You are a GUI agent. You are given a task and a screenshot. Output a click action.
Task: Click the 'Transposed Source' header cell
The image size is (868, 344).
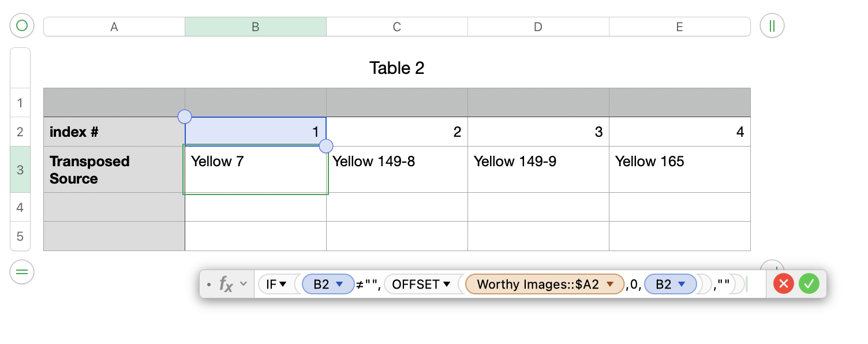[114, 170]
